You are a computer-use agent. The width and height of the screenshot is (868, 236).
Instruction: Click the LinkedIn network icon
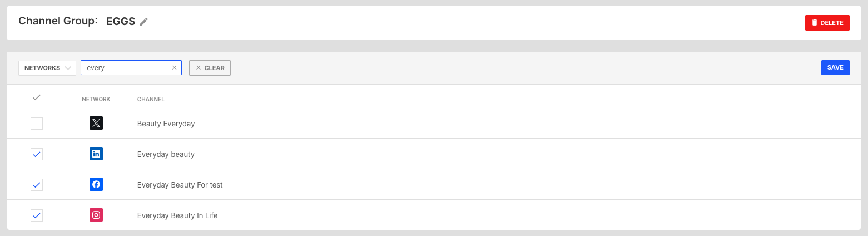[96, 154]
